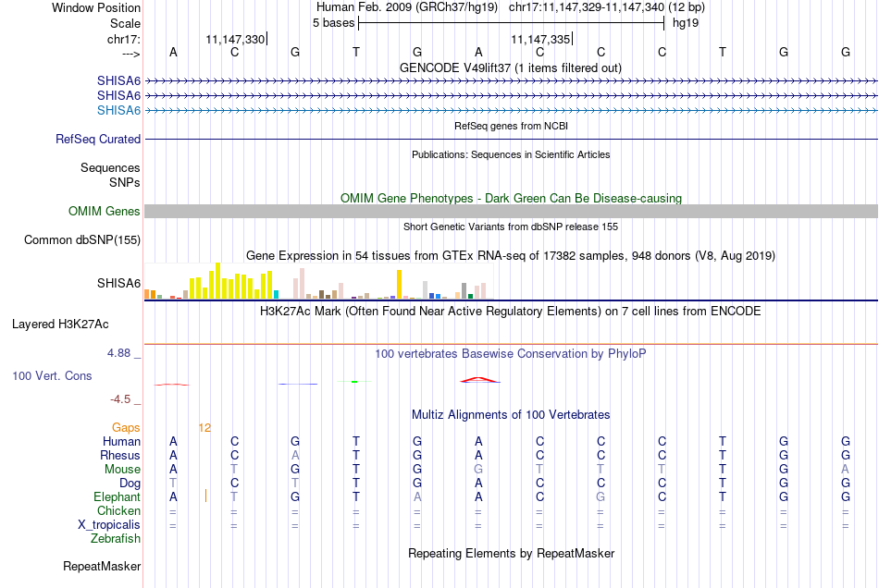Image resolution: width=879 pixels, height=588 pixels.
Task: Select the Mouse species row label
Action: coord(122,470)
